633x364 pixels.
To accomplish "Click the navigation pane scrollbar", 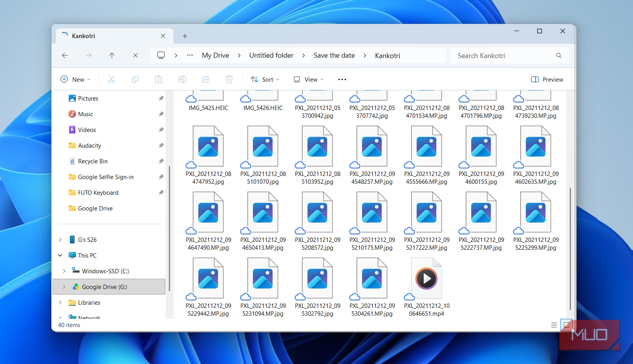I will [169, 229].
